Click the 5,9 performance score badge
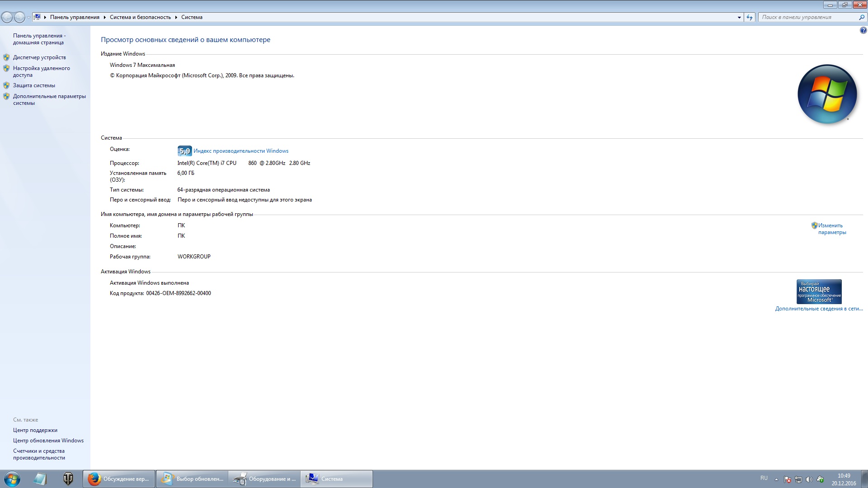The height and width of the screenshot is (488, 868). coord(184,151)
